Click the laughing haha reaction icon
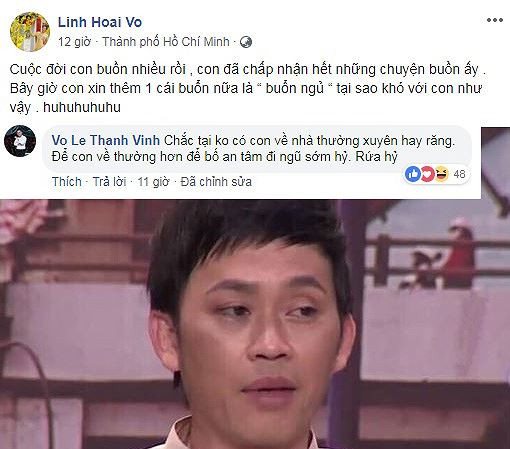The height and width of the screenshot is (449, 510). [x=441, y=174]
